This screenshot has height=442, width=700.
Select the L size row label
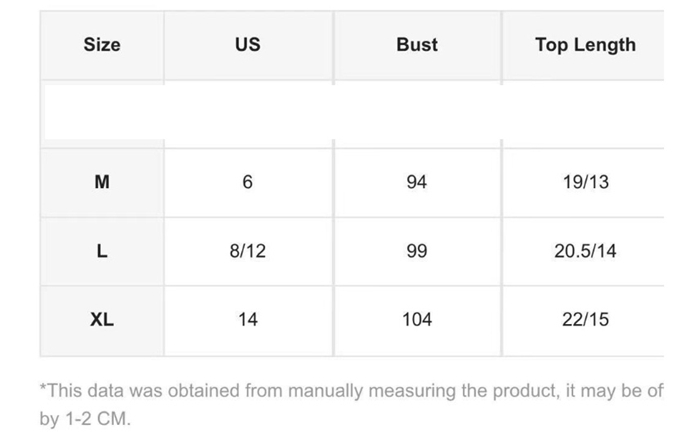pos(102,251)
